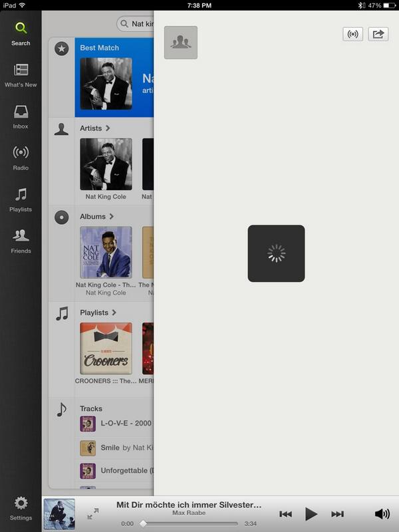Screen dimensions: 399x532
Task: Play the current song
Action: (311, 514)
